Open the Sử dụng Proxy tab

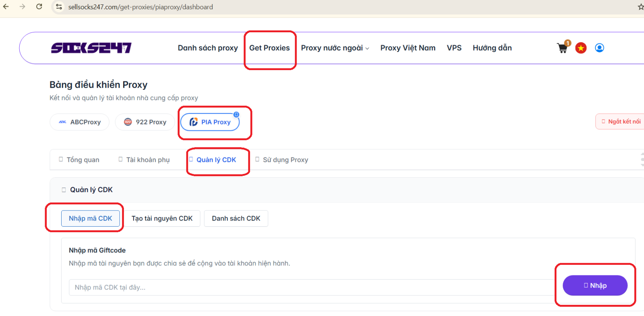tap(285, 160)
